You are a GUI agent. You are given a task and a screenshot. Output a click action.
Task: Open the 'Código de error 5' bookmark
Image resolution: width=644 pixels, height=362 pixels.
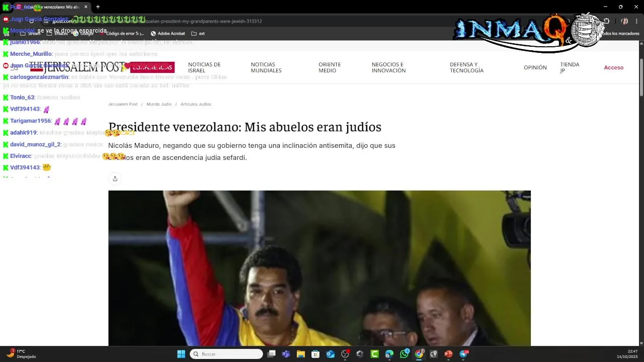click(x=122, y=34)
